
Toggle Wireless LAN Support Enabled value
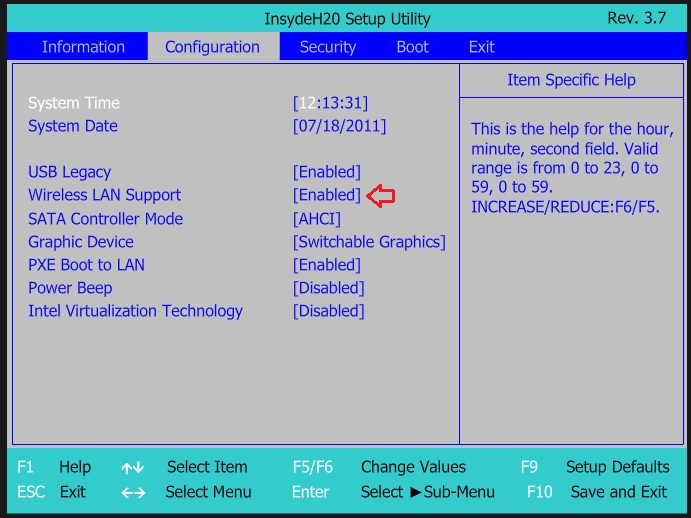click(326, 195)
